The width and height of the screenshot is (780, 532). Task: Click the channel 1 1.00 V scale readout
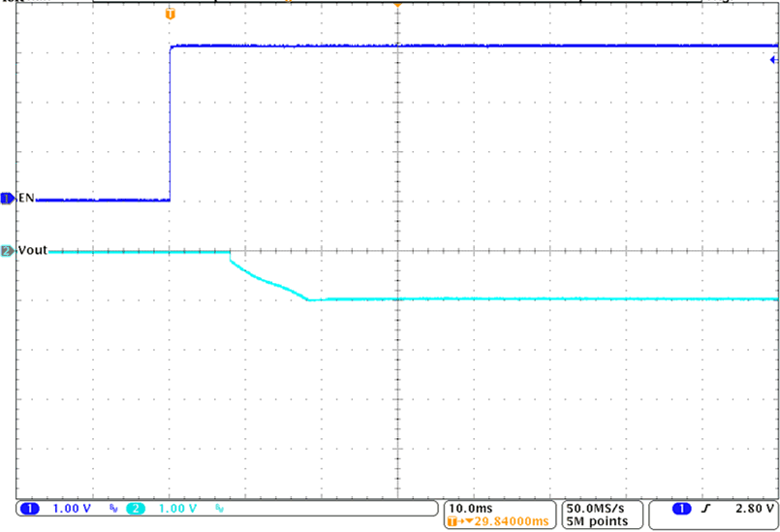coord(71,508)
